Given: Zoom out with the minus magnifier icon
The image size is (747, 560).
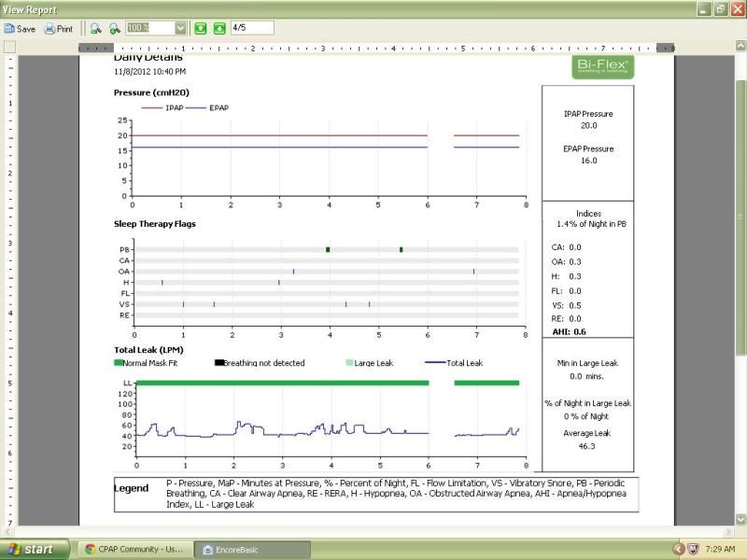Looking at the screenshot, I should [95, 29].
